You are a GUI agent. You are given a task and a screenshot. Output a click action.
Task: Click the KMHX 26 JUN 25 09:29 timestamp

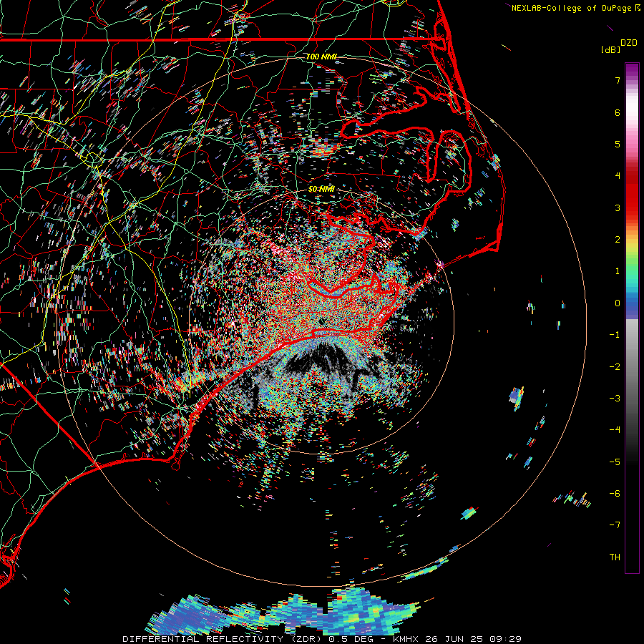(457, 639)
